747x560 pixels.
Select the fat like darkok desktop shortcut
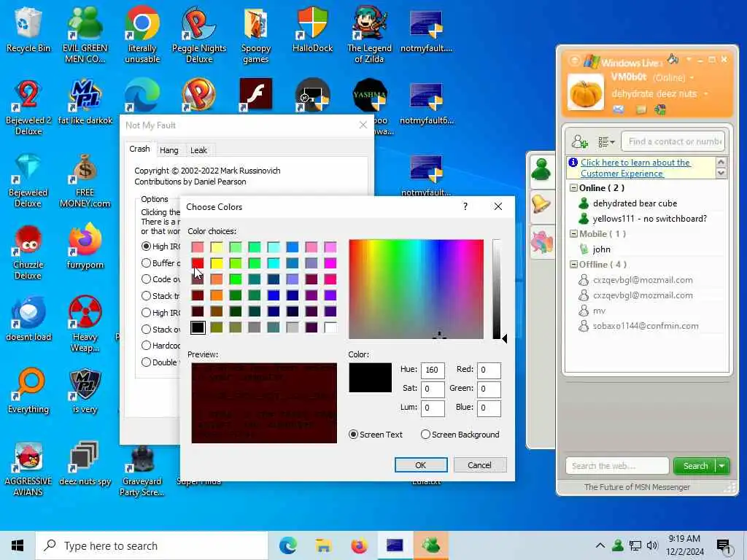(85, 102)
